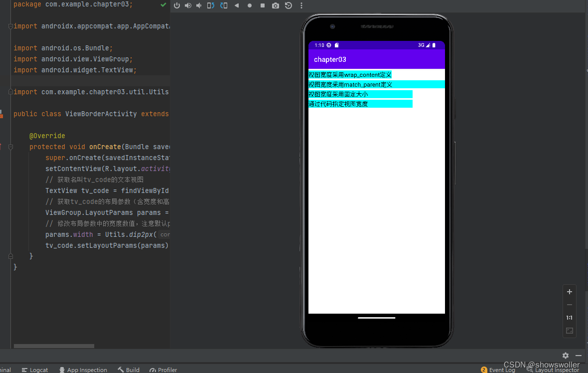
Task: Tap the emulator Overview square button
Action: 263,5
